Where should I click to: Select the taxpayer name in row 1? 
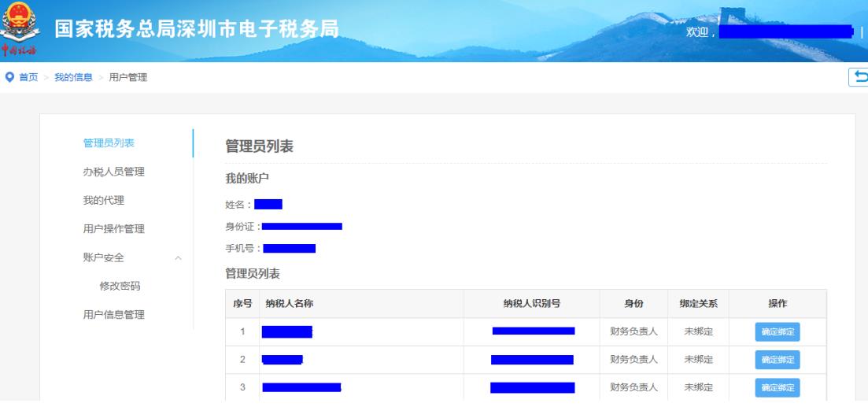point(287,331)
